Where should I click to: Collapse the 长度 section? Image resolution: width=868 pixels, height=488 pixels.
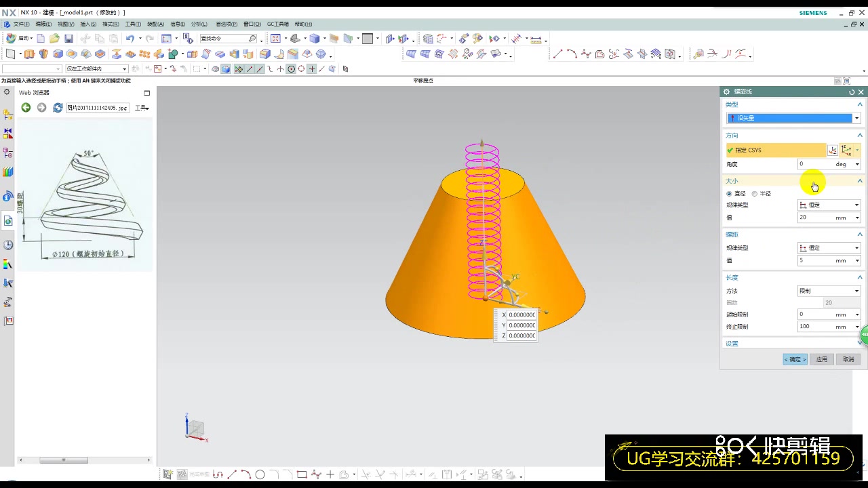pos(860,277)
